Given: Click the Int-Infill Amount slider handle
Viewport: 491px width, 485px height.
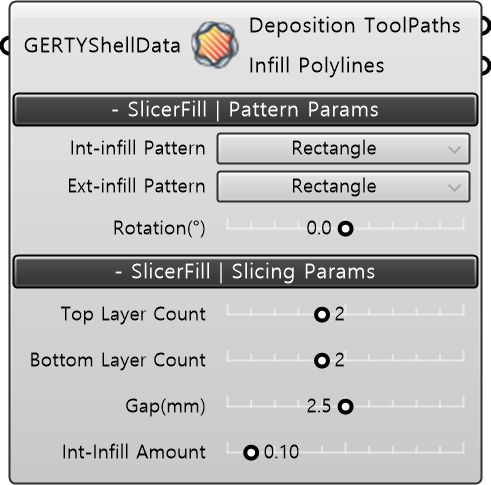Looking at the screenshot, I should 251,453.
